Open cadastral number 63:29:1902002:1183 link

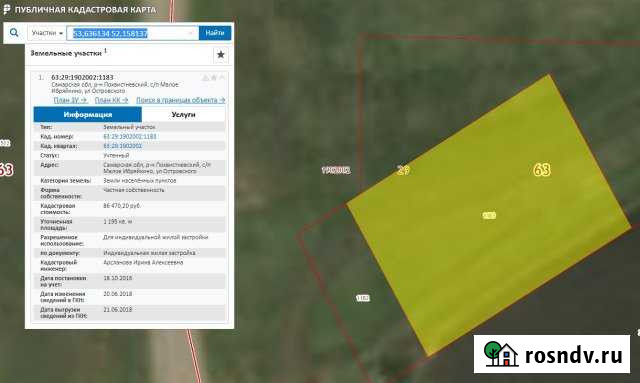coord(130,136)
